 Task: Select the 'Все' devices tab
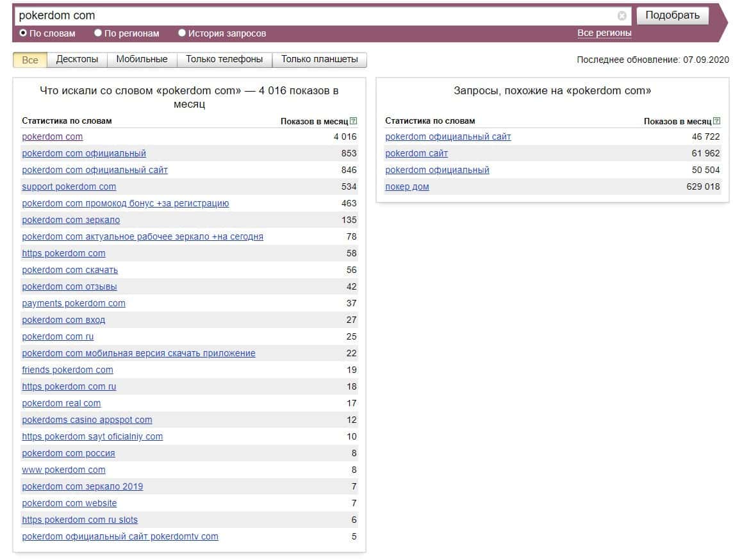(30, 60)
